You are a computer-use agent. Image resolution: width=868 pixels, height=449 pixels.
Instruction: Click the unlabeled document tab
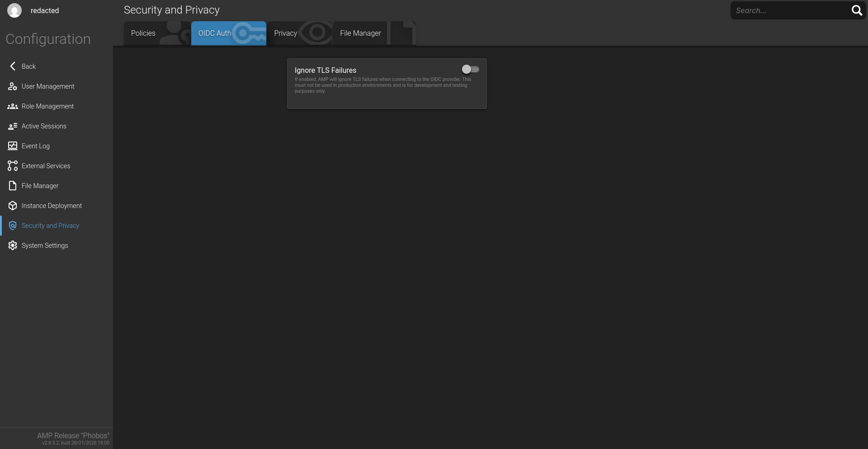click(403, 33)
